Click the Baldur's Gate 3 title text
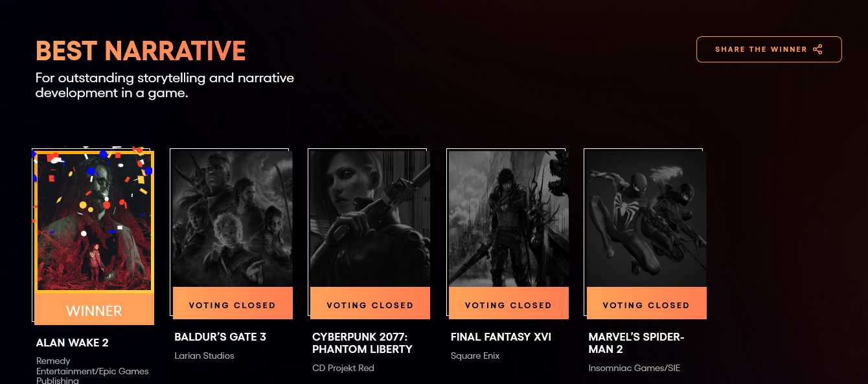The width and height of the screenshot is (868, 384). [220, 337]
